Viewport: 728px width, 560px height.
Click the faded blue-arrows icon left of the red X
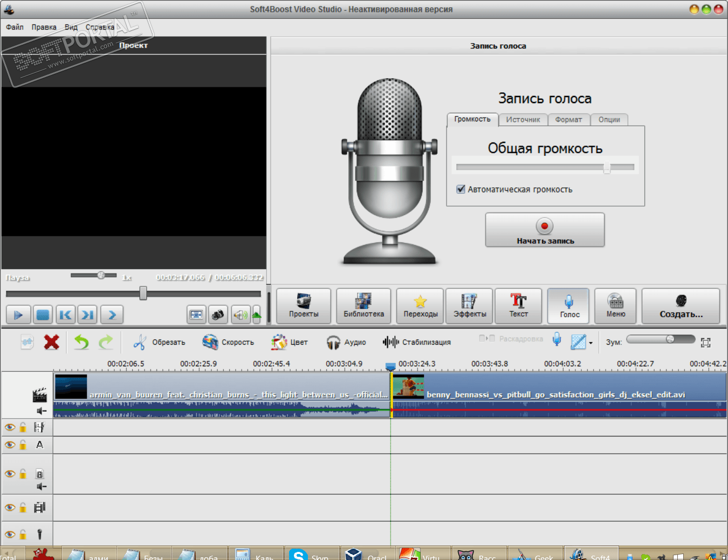pyautogui.click(x=28, y=342)
